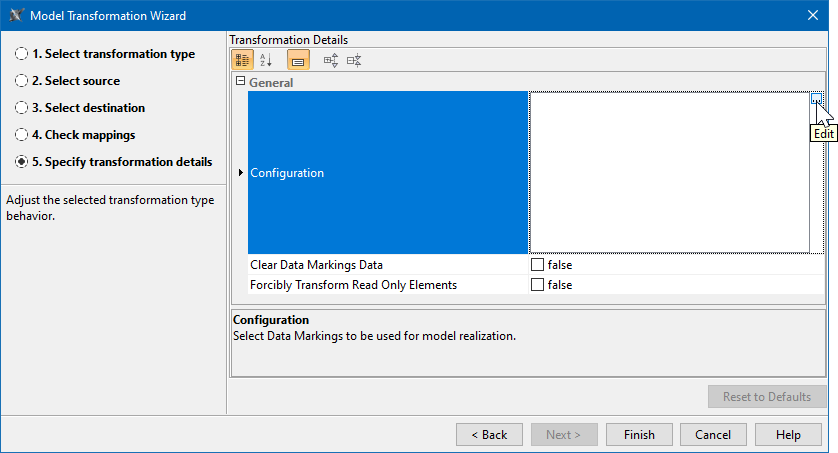Screen dimensions: 838x453
Task: Toggle the description area icon
Action: pos(298,60)
